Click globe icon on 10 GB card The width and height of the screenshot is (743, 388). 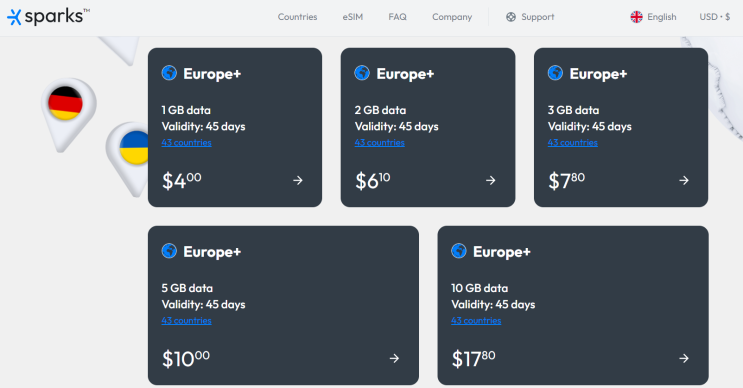(x=459, y=251)
